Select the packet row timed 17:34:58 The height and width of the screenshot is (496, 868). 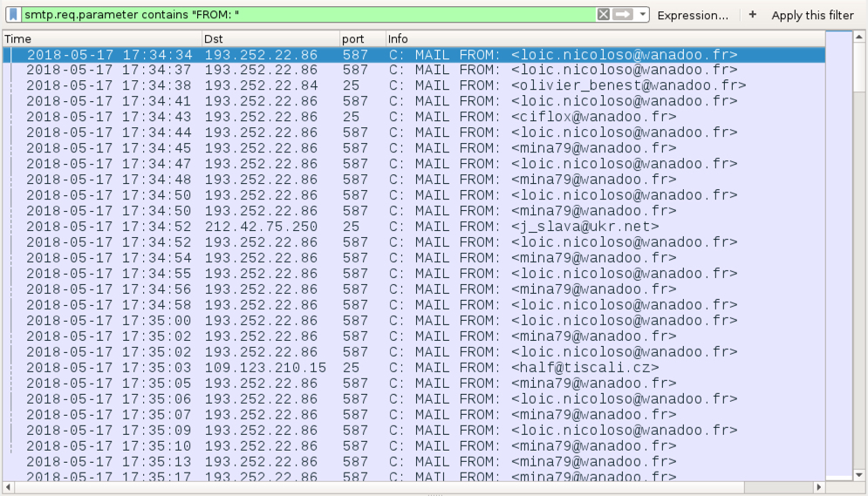413,305
